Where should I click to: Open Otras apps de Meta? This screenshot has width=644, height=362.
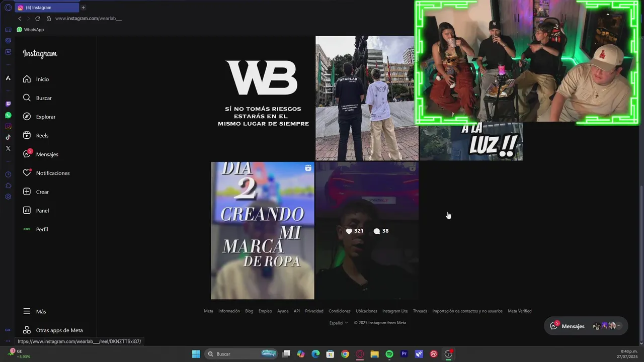pyautogui.click(x=53, y=330)
